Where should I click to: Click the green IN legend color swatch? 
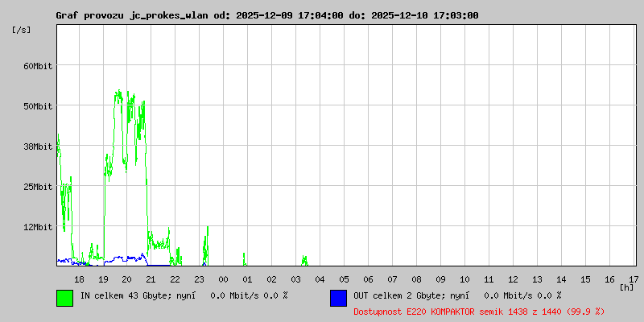pos(65,298)
